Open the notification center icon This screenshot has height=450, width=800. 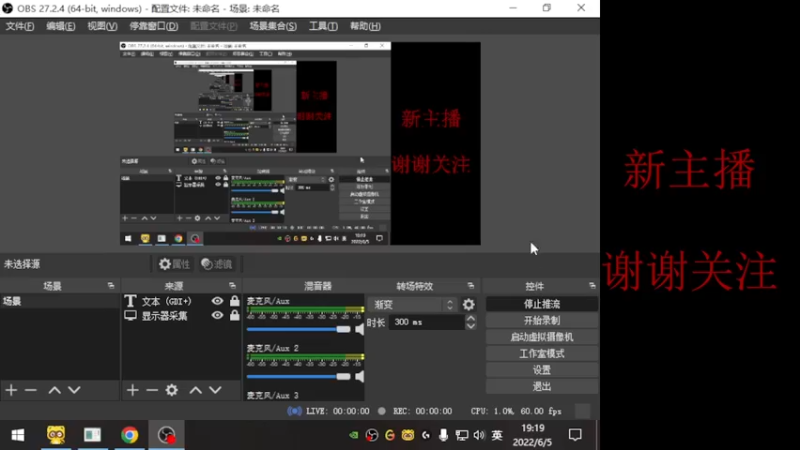(x=575, y=435)
